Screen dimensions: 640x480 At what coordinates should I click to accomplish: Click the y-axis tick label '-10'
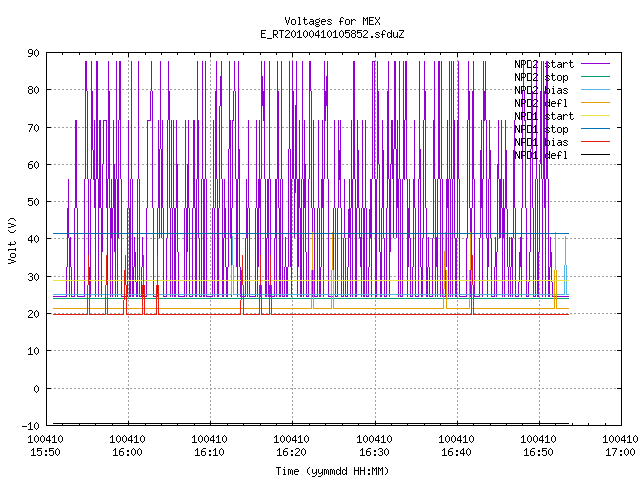[x=31, y=426]
